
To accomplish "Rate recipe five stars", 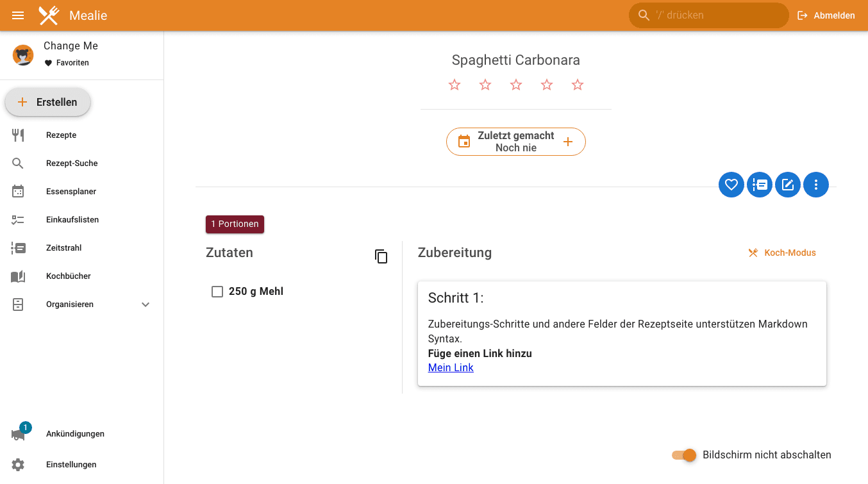I will [578, 85].
